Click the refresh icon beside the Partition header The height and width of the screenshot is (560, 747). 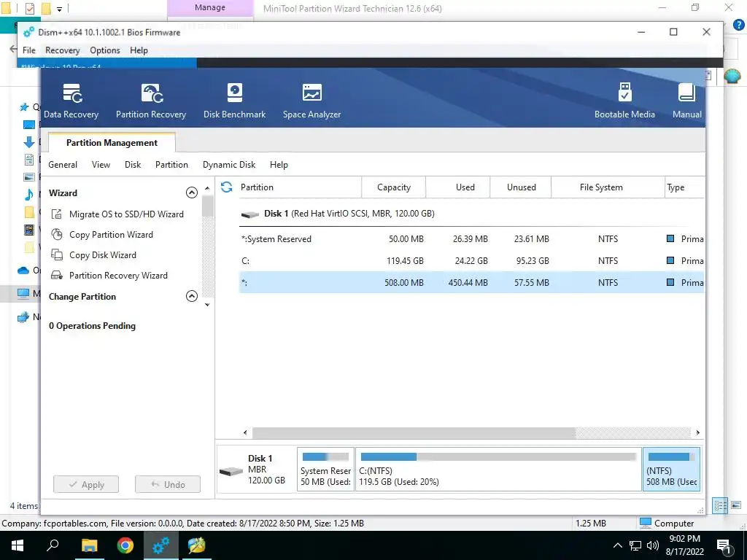pos(227,187)
